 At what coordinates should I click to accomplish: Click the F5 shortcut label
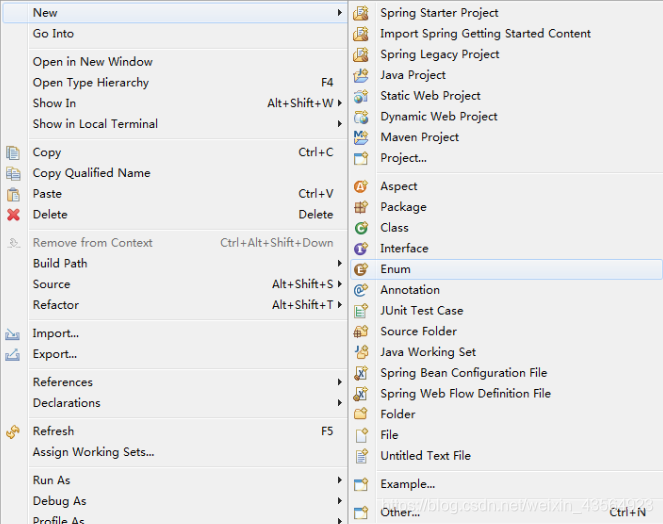pyautogui.click(x=327, y=431)
